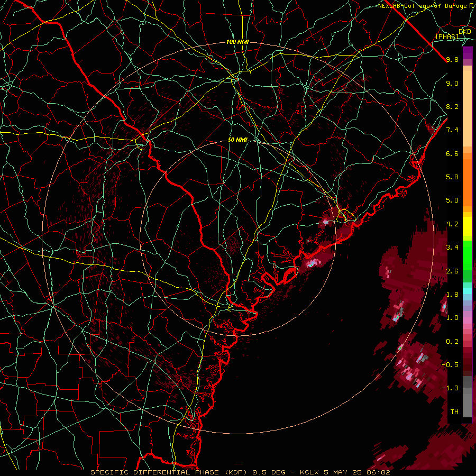476x476 pixels.
Task: Click the TH threshold label
Action: (454, 412)
